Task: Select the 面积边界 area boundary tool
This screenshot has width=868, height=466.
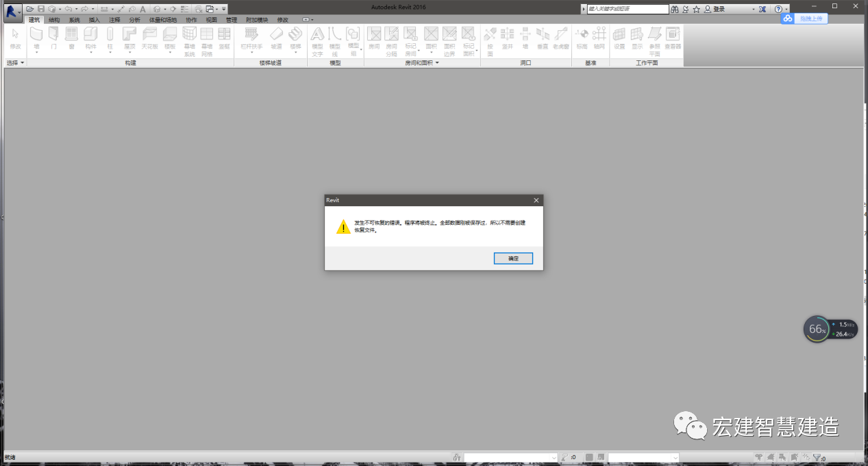Action: (449, 40)
